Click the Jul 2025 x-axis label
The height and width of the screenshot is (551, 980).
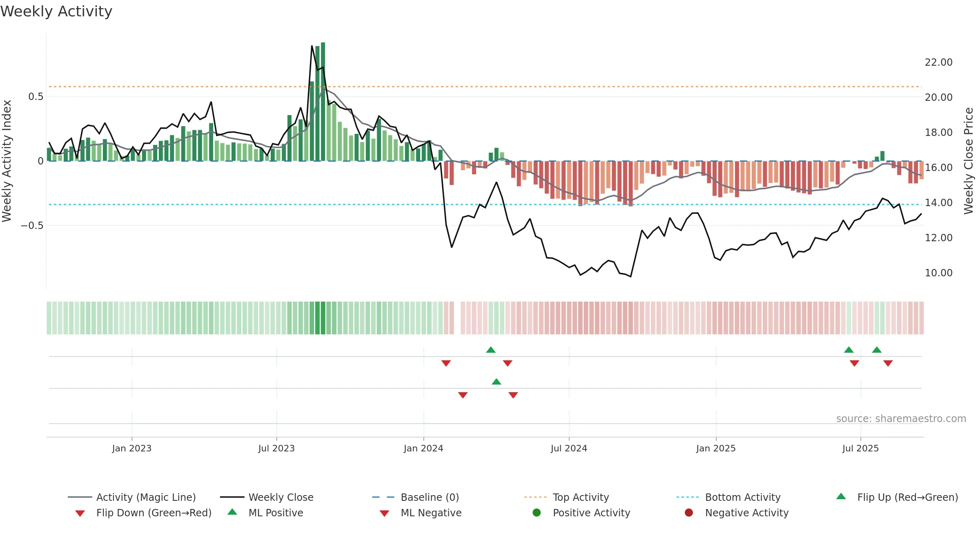tap(860, 449)
